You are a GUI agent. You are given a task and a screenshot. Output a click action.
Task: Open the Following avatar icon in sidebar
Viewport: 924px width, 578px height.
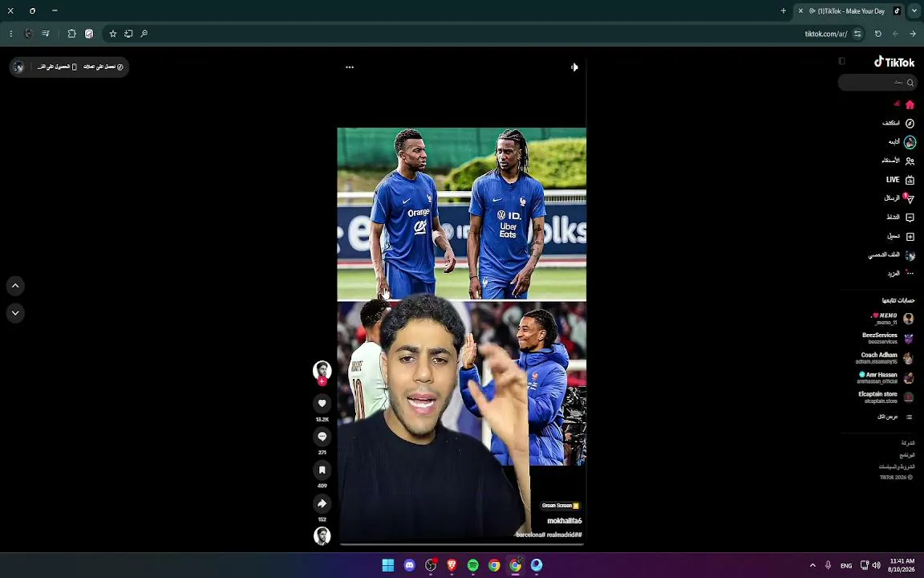(x=910, y=142)
